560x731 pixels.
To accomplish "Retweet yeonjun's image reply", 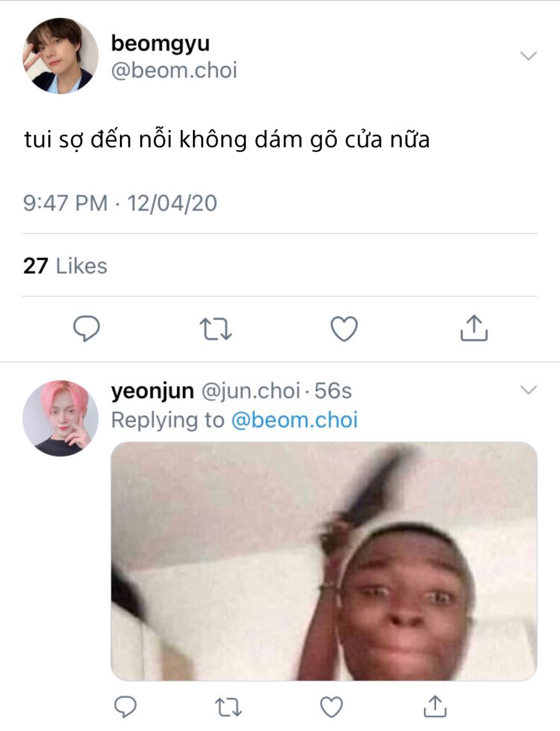I will [228, 707].
